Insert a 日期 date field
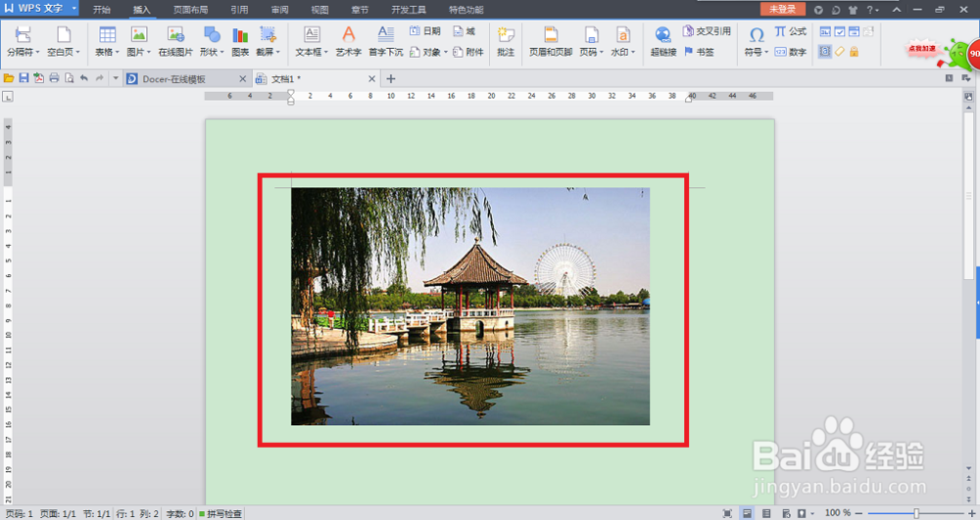 coord(425,30)
